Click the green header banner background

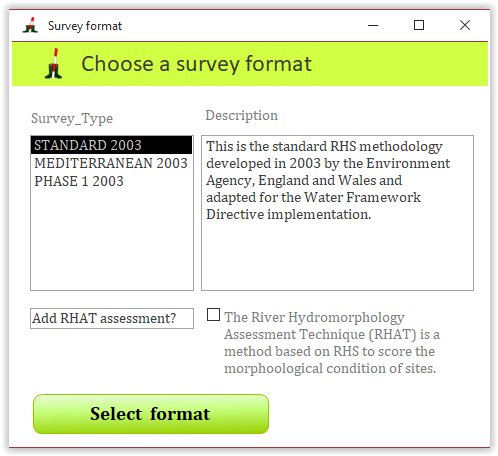(400, 64)
